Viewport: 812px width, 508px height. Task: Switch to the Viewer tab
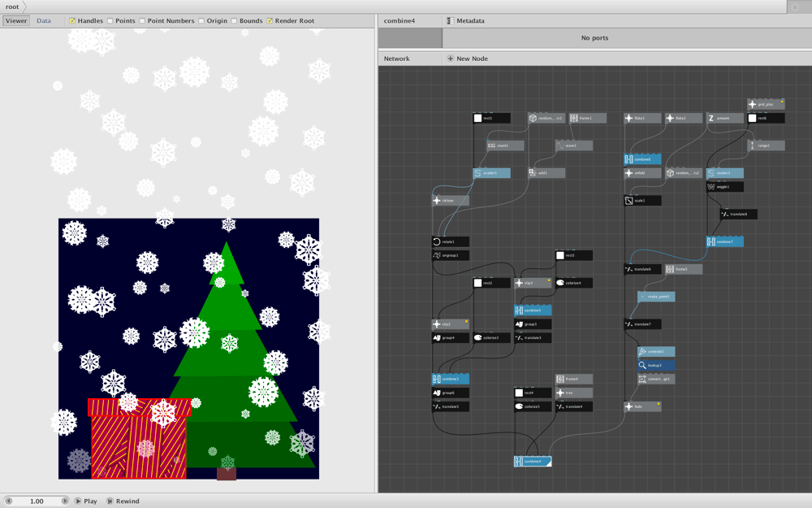16,21
